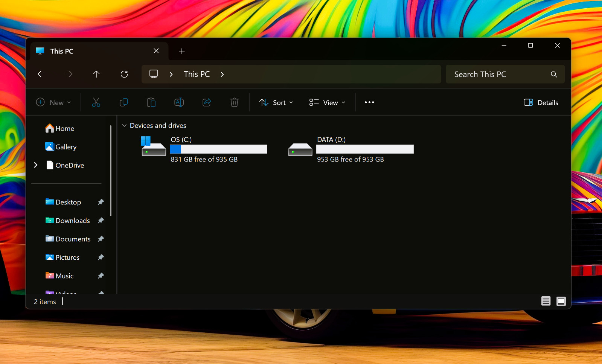Refresh the This PC view
This screenshot has height=364, width=602.
[x=124, y=74]
